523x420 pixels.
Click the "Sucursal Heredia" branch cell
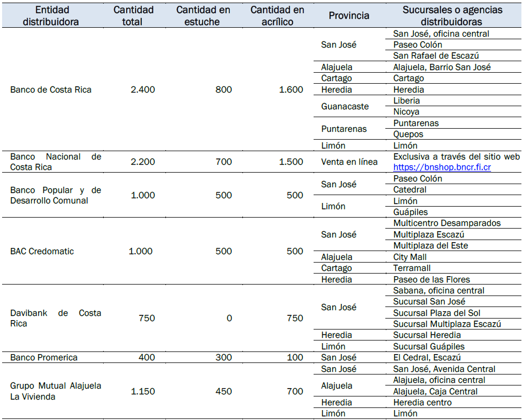coord(427,335)
